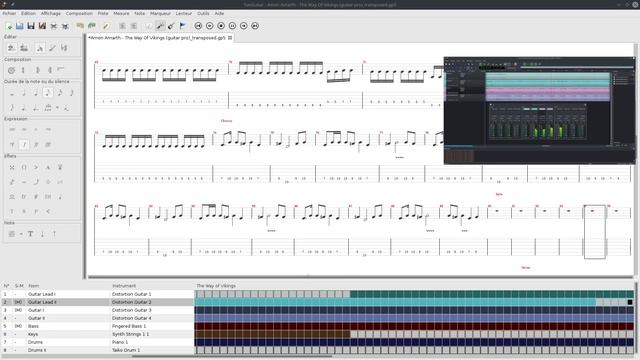This screenshot has width=640, height=360.
Task: Click the up stroke arrow icon
Action: tap(54, 234)
